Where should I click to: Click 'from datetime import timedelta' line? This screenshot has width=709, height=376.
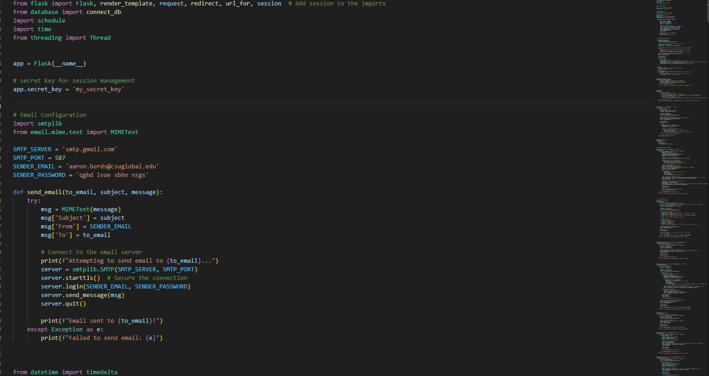coord(65,372)
